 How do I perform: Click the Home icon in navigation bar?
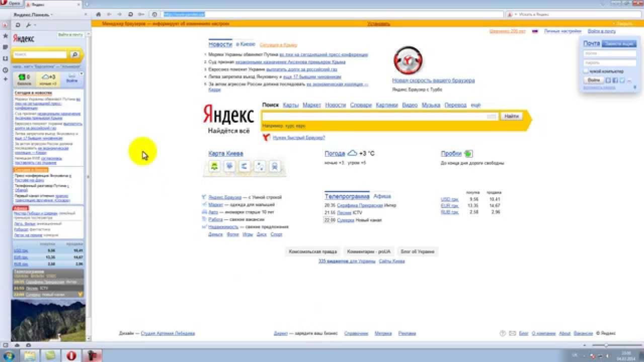(99, 15)
